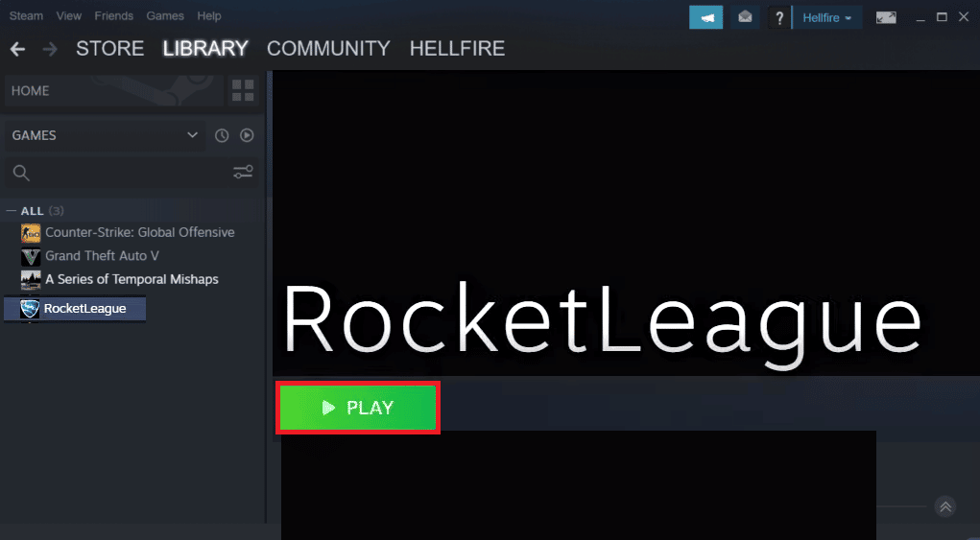Click the back navigation arrow
980x540 pixels.
coord(17,49)
